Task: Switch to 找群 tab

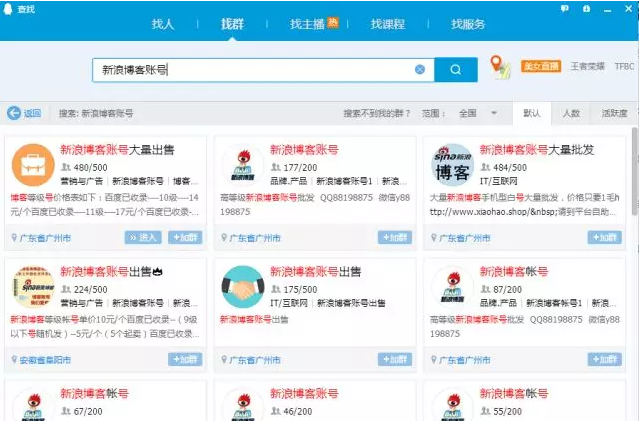Action: (x=232, y=24)
